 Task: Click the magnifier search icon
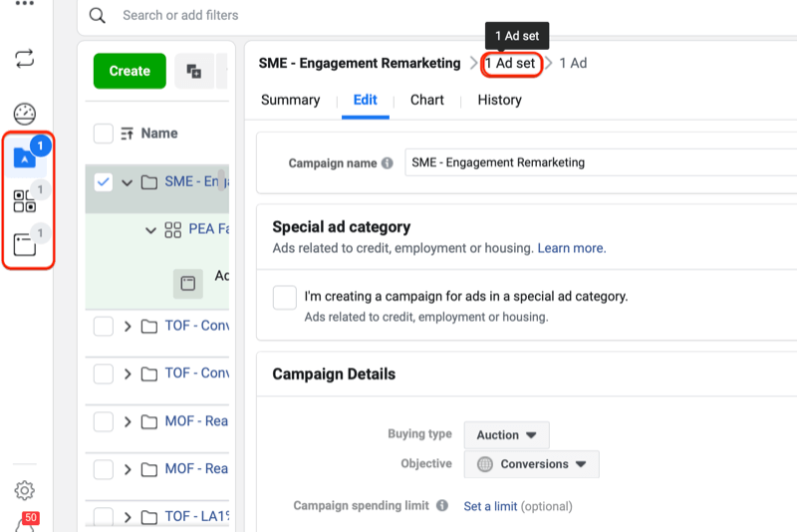98,16
